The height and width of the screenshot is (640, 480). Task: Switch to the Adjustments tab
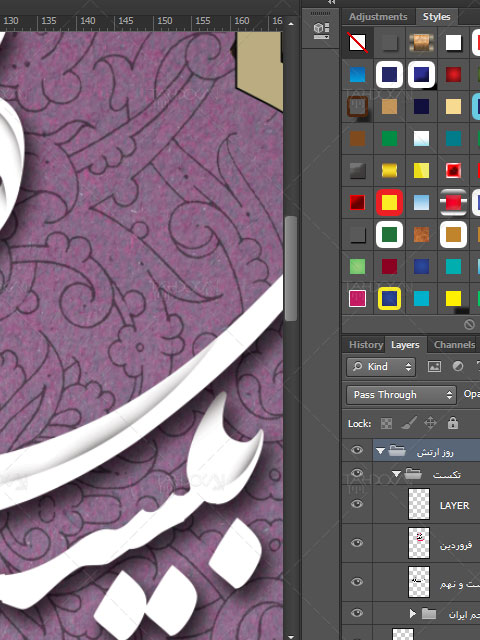click(378, 17)
